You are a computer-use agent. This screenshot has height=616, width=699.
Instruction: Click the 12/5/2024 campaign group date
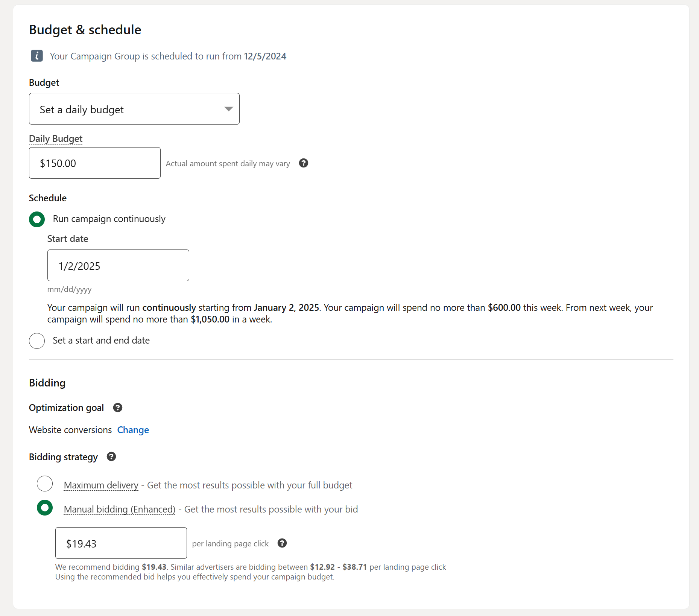[x=265, y=56]
